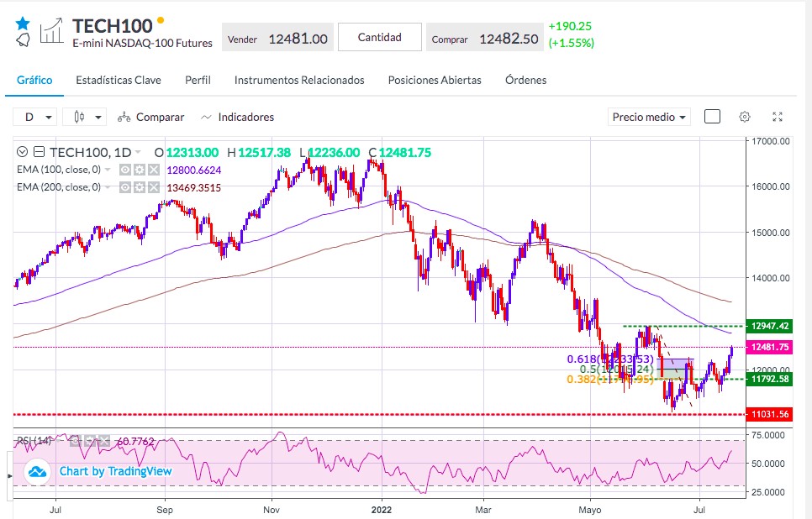
Task: Remove the EMA 200 indicator
Action: coord(153,187)
